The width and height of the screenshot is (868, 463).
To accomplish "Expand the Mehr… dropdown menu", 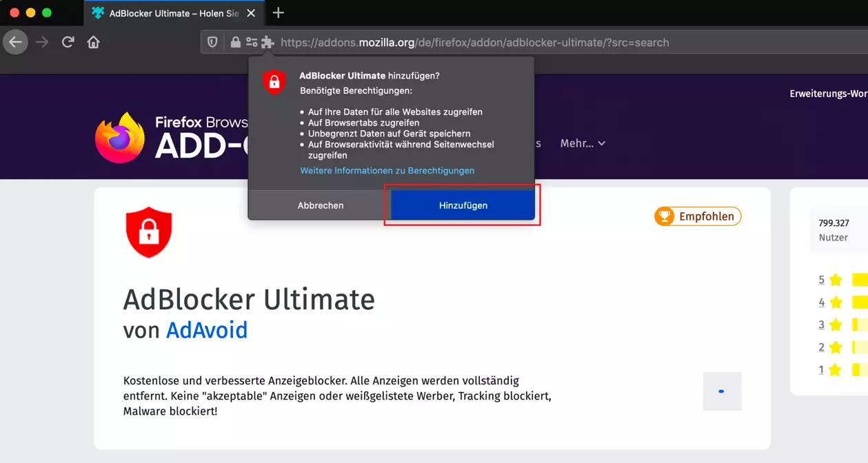I will 583,143.
